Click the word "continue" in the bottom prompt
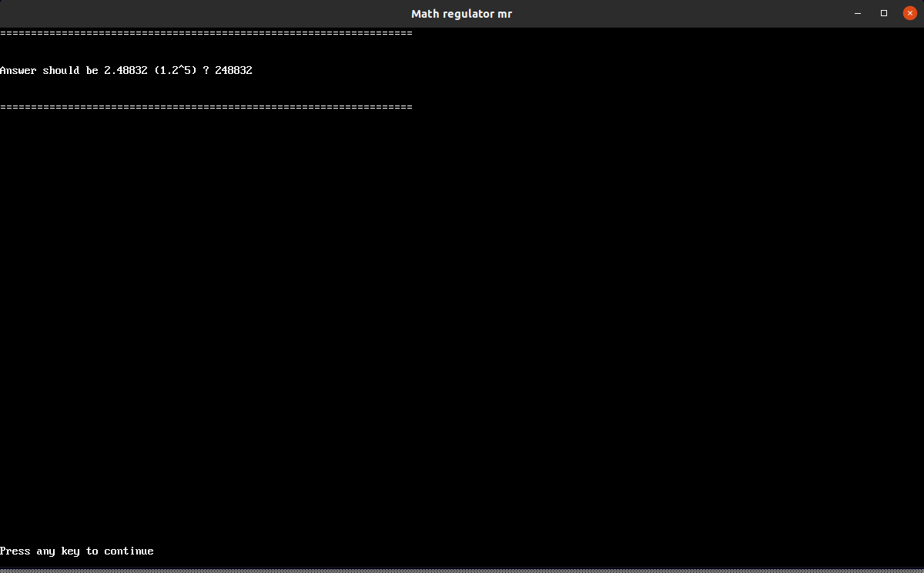Image resolution: width=924 pixels, height=573 pixels. (x=129, y=551)
